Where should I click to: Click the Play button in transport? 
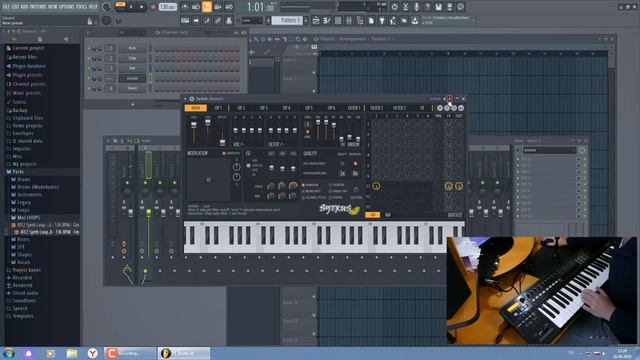[131, 7]
